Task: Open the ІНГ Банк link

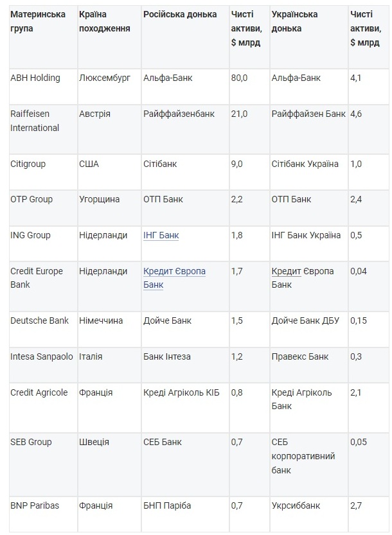Action: click(x=161, y=235)
